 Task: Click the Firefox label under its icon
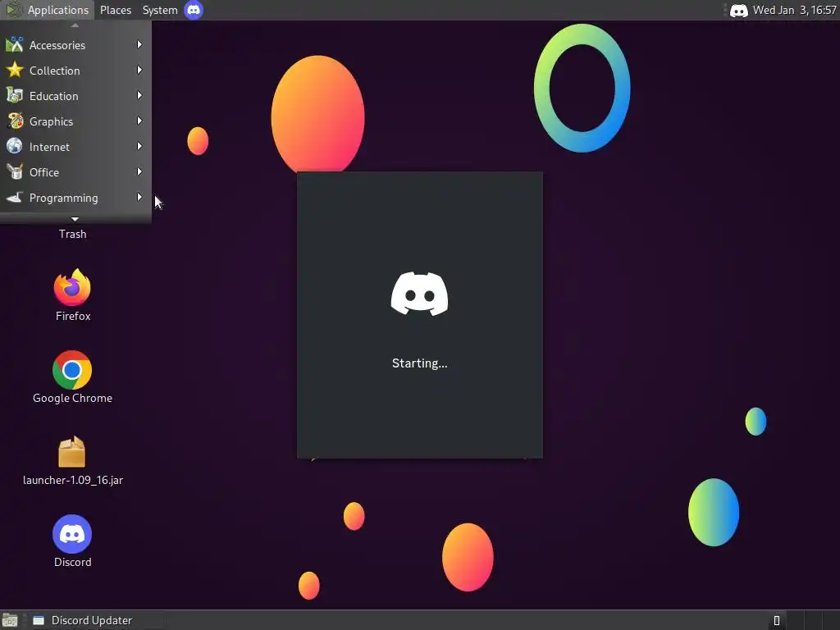[x=73, y=316]
